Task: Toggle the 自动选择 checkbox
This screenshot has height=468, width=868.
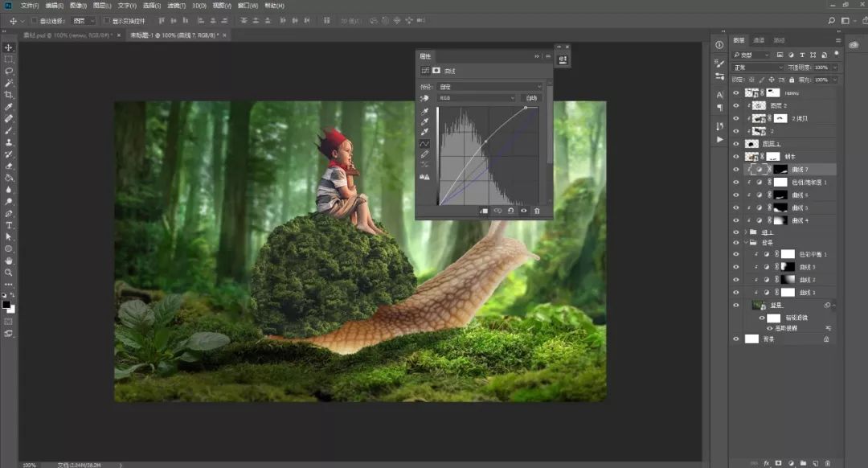Action: [35, 20]
